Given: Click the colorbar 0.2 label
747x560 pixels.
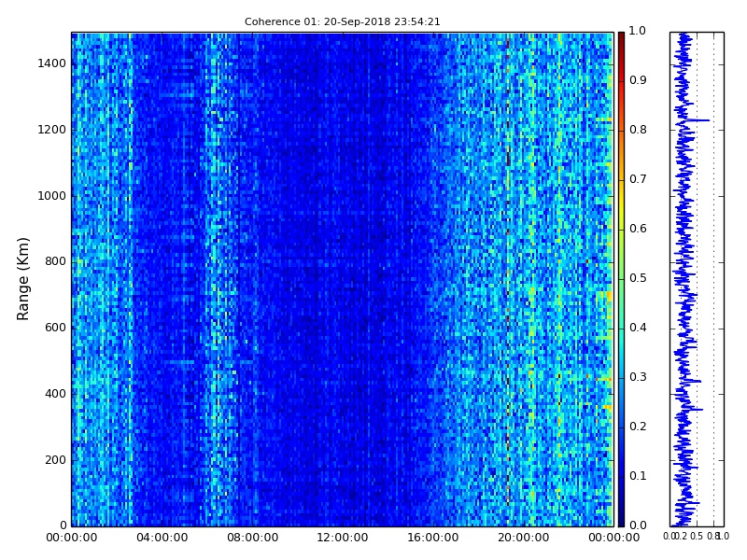Looking at the screenshot, I should (x=638, y=427).
